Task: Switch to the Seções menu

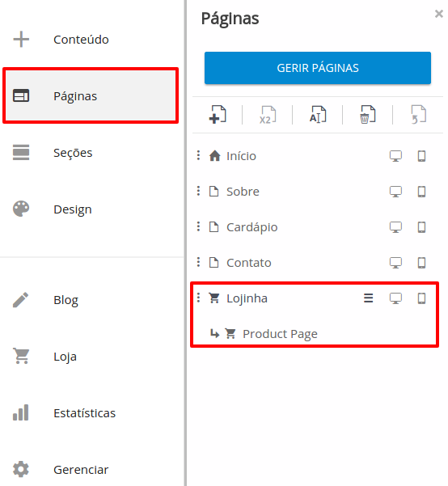Action: click(x=53, y=153)
